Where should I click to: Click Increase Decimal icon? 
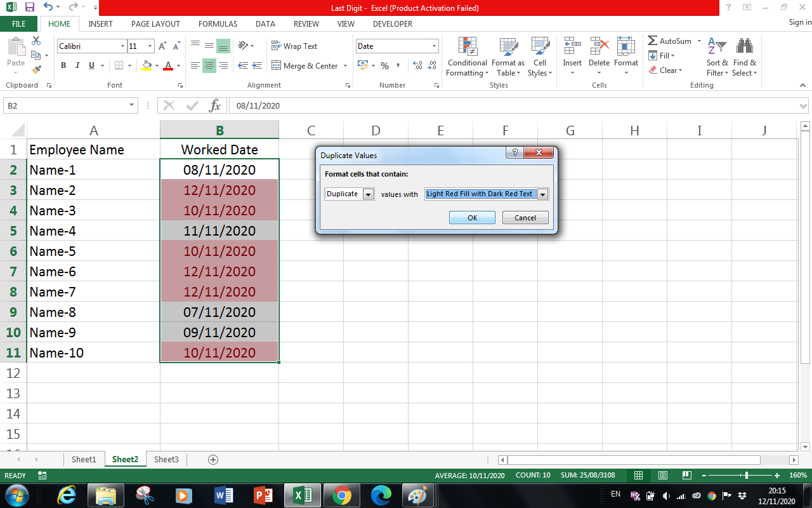(x=417, y=65)
